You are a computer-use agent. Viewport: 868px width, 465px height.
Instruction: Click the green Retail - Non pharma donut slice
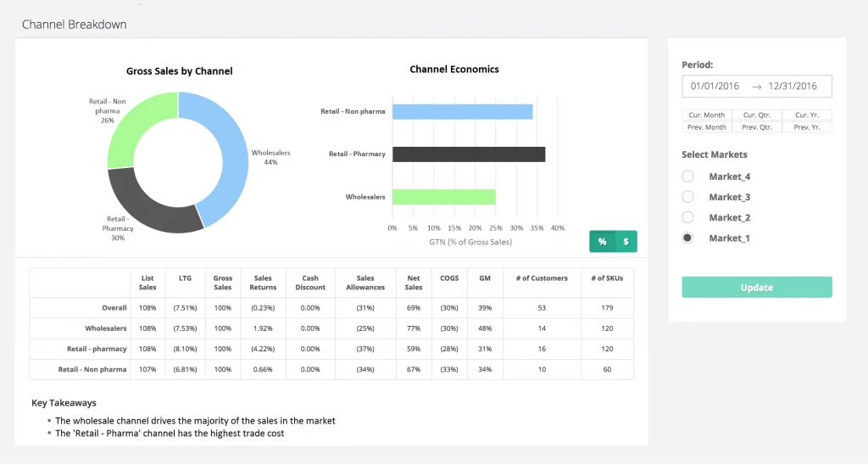coord(136,119)
